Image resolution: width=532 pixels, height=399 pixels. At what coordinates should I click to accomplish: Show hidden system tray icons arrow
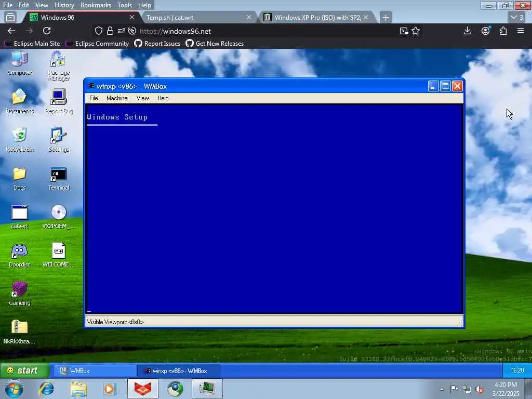click(442, 389)
